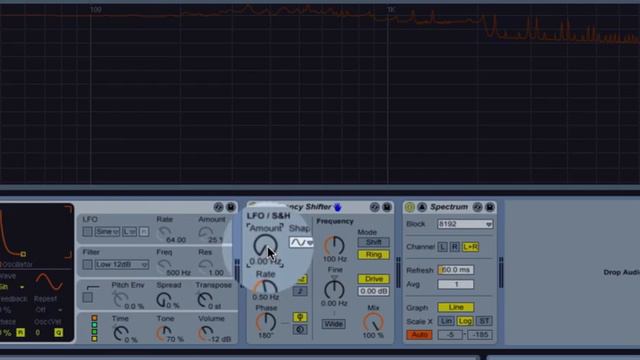Click the Drive amount 0.00 dB field

pyautogui.click(x=373, y=291)
